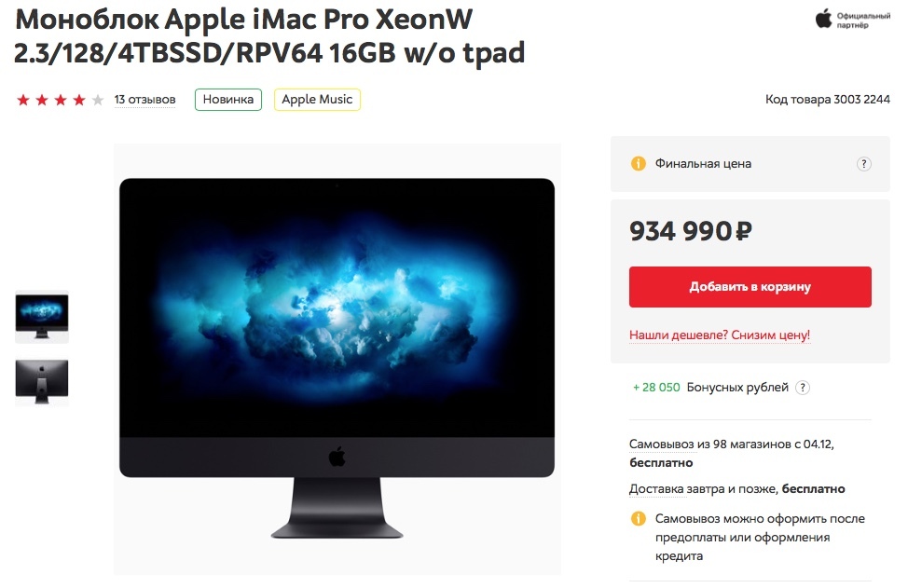
Task: Open Самовывоз из 98 магазинов pickup link
Action: [x=732, y=444]
